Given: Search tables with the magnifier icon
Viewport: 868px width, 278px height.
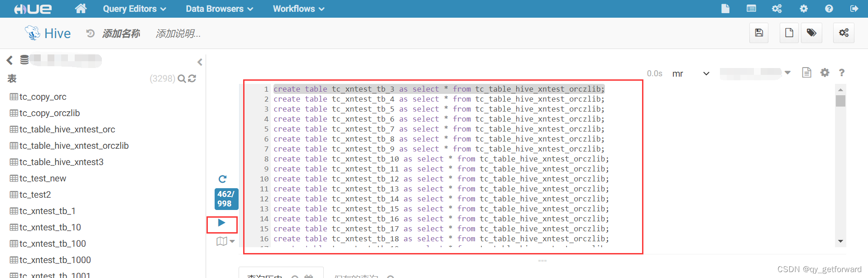Looking at the screenshot, I should coord(182,78).
